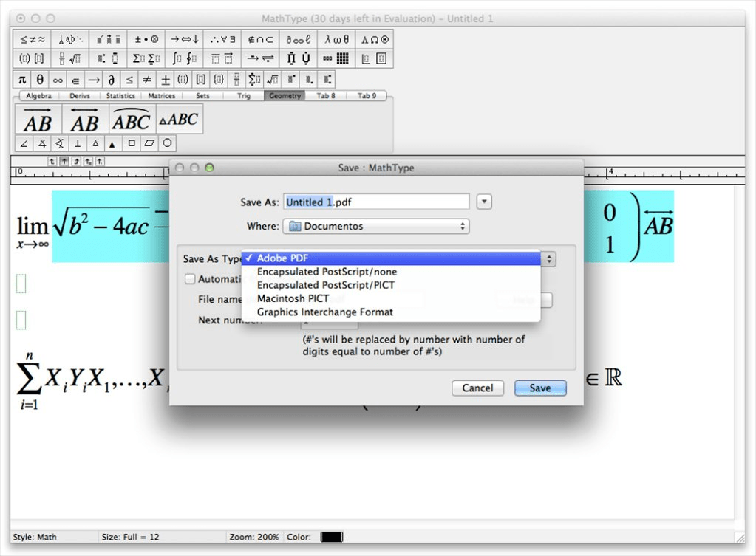This screenshot has height=556, width=756.
Task: Insert the triangle ABC expression
Action: coord(180,119)
